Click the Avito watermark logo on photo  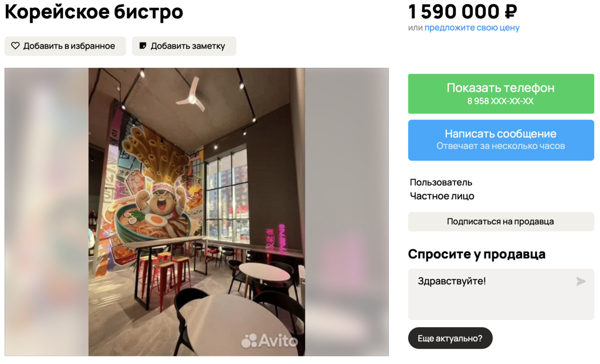tap(269, 341)
